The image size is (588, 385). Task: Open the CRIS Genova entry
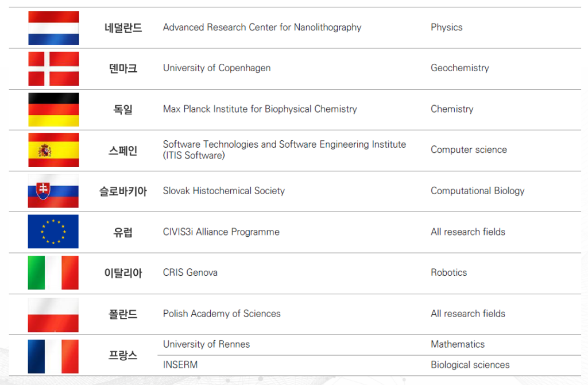coord(190,272)
